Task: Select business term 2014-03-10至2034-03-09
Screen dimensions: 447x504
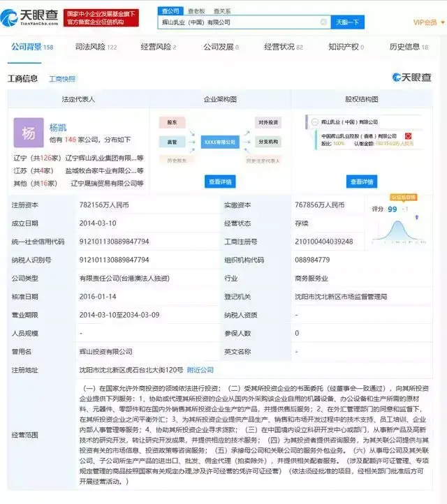Action: (119, 315)
